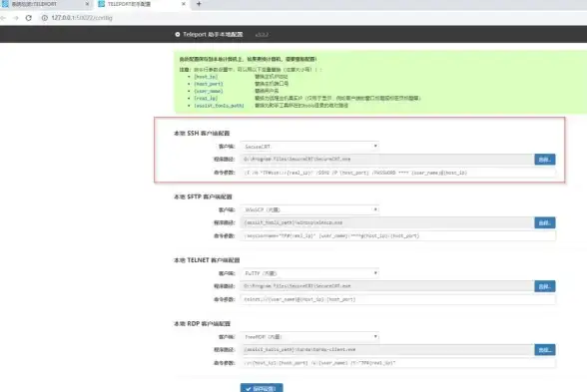Click the RDP client configuration heading
587x392 pixels.
202,324
